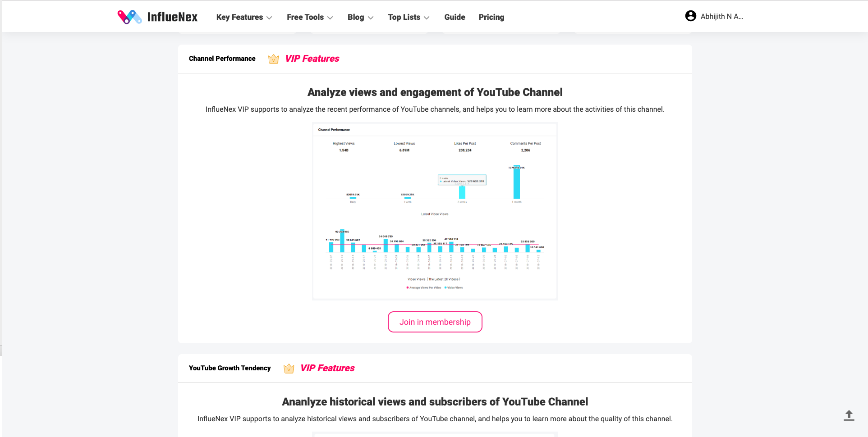The height and width of the screenshot is (437, 868).
Task: Click the InflueNex brand name
Action: pyautogui.click(x=172, y=17)
